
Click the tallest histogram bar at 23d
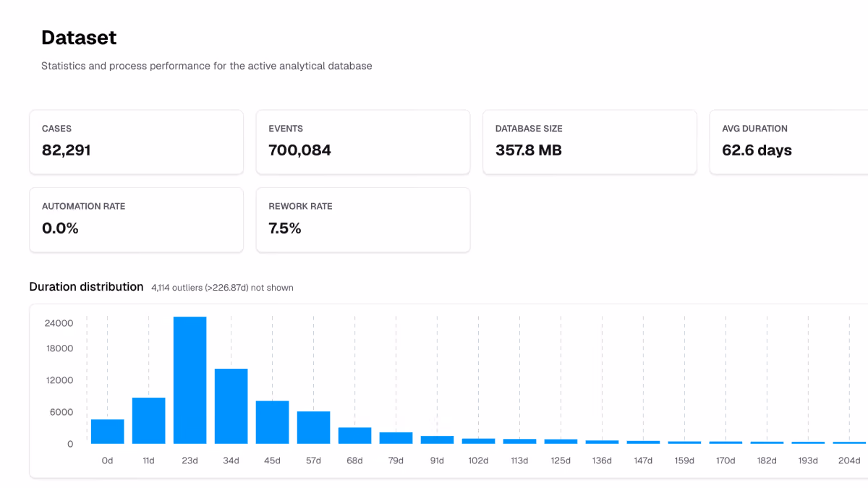pos(190,380)
